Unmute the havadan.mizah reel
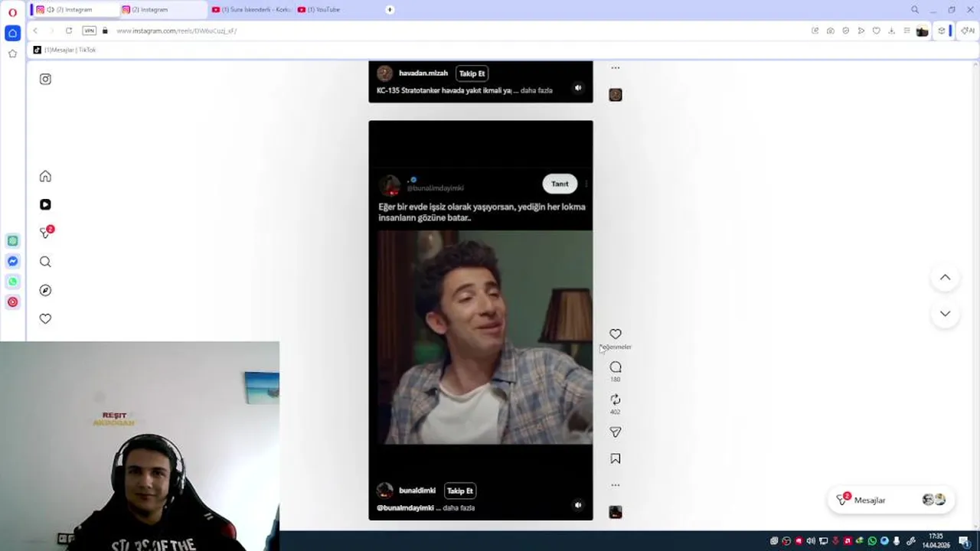 tap(578, 88)
